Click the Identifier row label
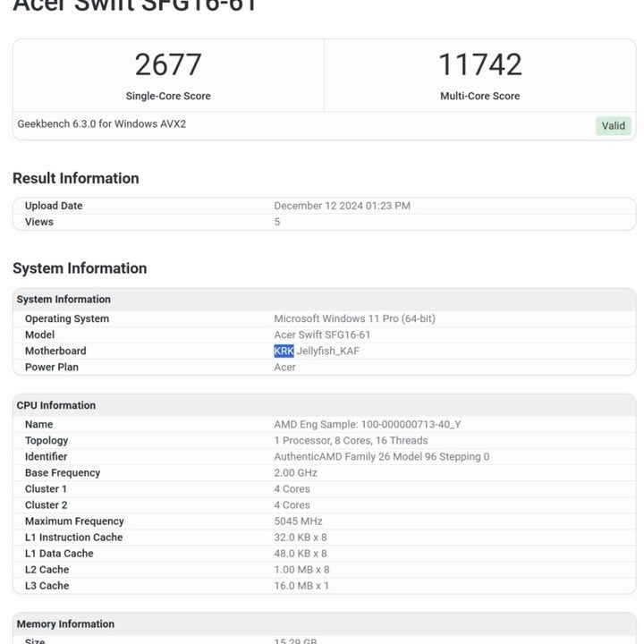Screen dimensions: 644x644 click(x=46, y=456)
